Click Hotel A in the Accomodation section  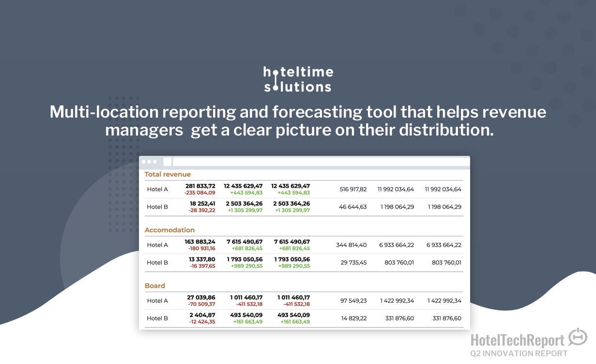click(157, 245)
